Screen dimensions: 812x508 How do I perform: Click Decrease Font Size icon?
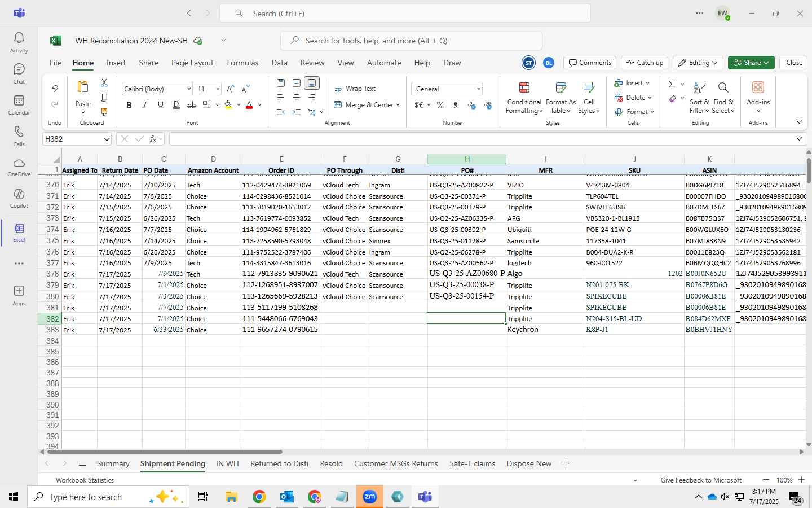[245, 89]
